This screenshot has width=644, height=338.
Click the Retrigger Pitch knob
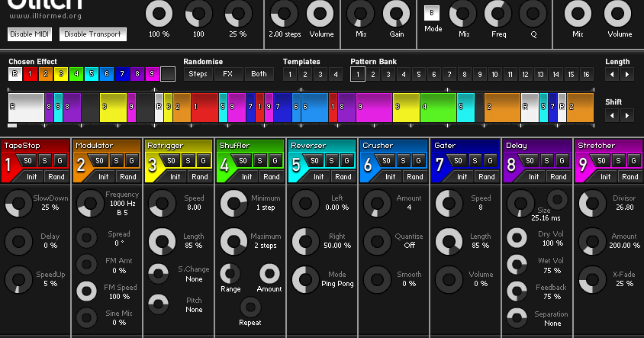(x=158, y=304)
